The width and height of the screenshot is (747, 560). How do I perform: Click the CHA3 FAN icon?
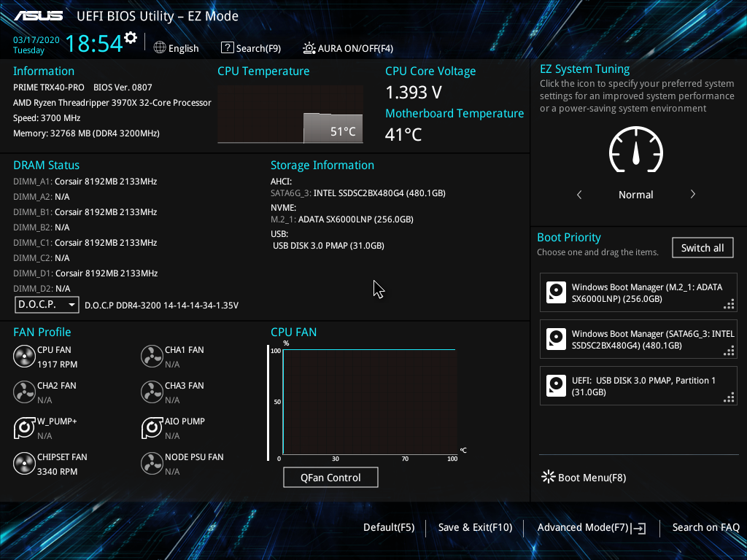[x=152, y=392]
